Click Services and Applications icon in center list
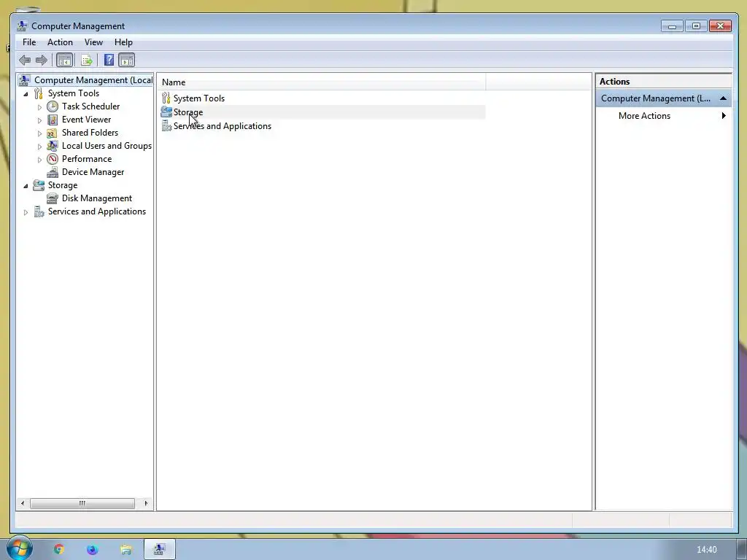Screen dimensions: 747x560 tap(166, 125)
